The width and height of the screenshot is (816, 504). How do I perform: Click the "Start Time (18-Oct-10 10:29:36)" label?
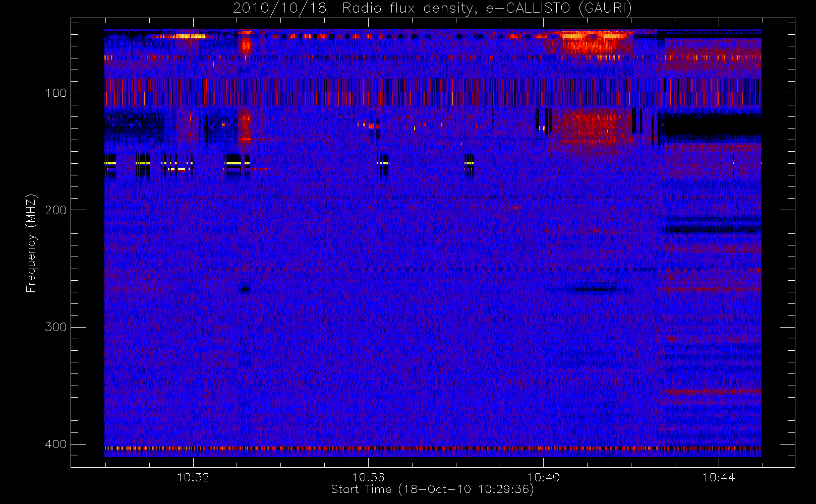pyautogui.click(x=432, y=489)
